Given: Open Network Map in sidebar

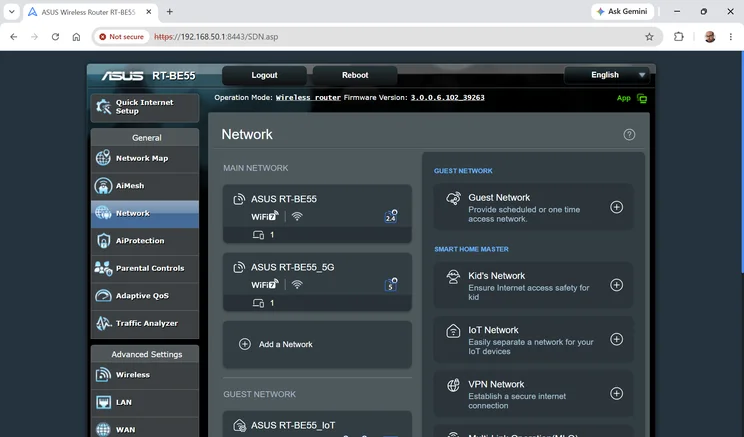Looking at the screenshot, I should click(x=145, y=158).
